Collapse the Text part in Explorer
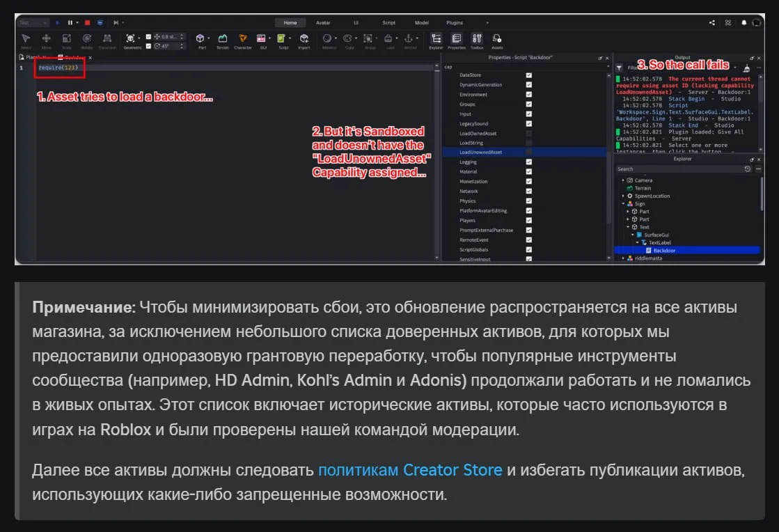 (628, 227)
